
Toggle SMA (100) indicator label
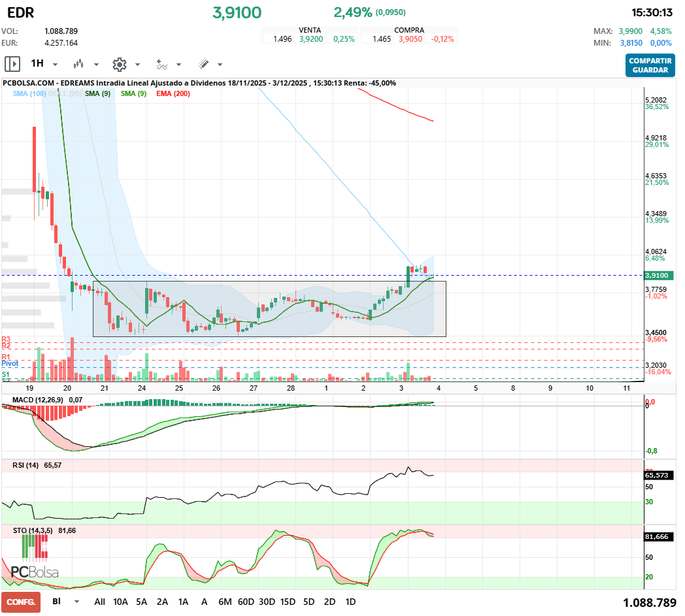[29, 94]
